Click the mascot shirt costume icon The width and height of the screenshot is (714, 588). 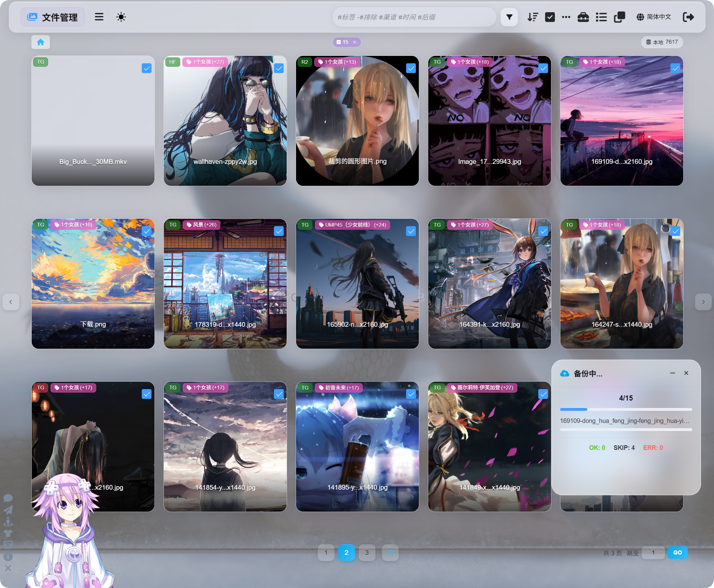tap(8, 533)
